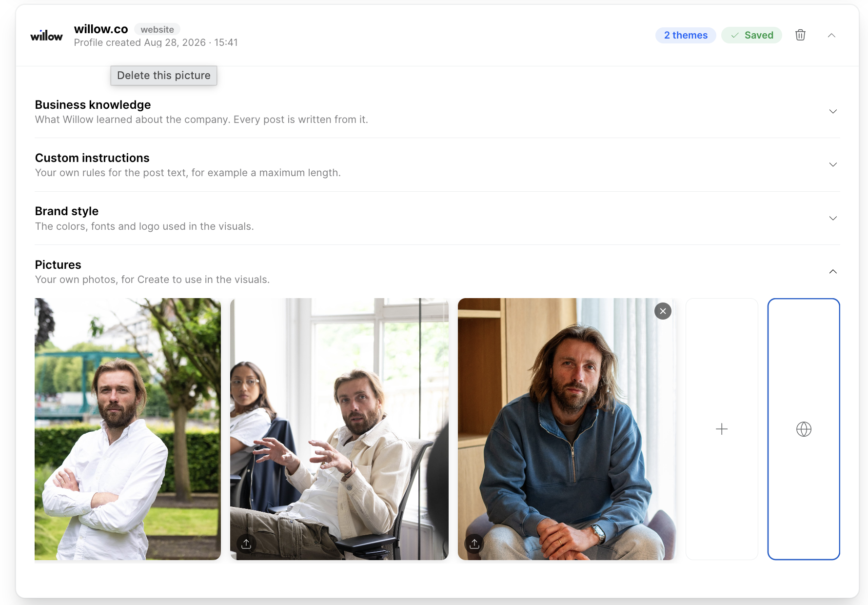
Task: Click the trash icon to delete profile
Action: 800,35
